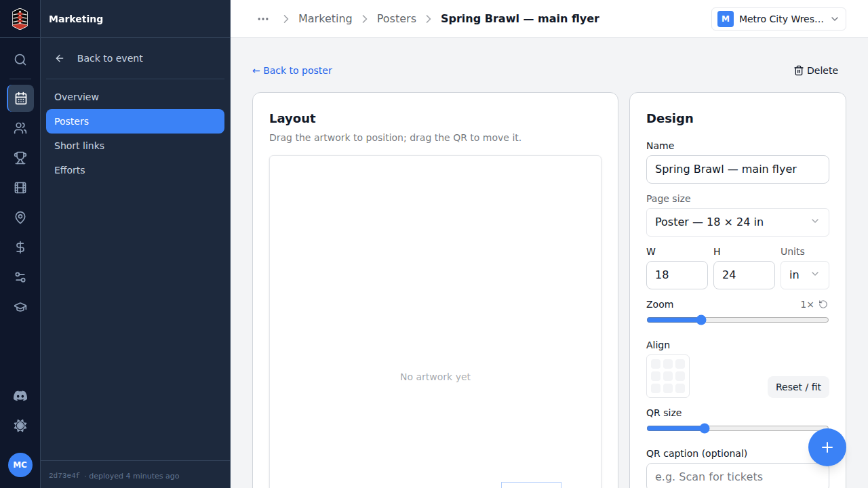Click Back to event

click(110, 58)
